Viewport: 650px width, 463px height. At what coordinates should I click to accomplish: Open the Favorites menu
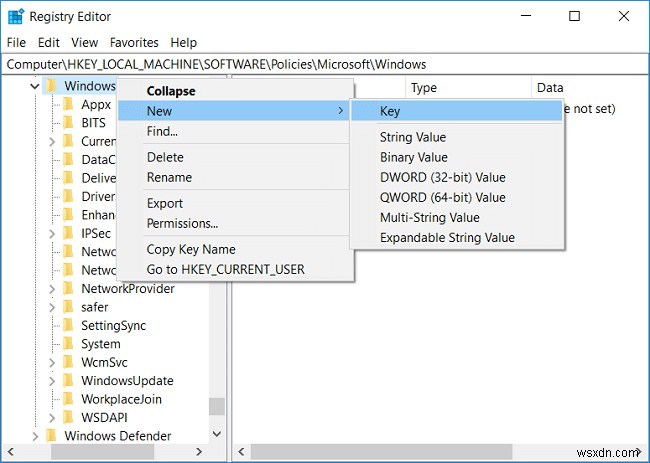pyautogui.click(x=134, y=43)
